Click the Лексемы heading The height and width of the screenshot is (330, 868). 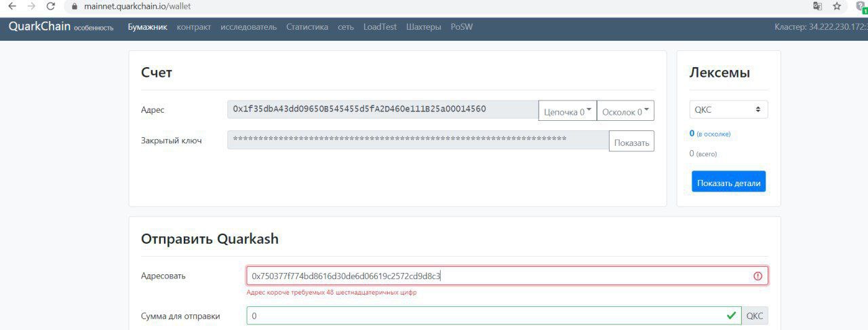click(719, 73)
